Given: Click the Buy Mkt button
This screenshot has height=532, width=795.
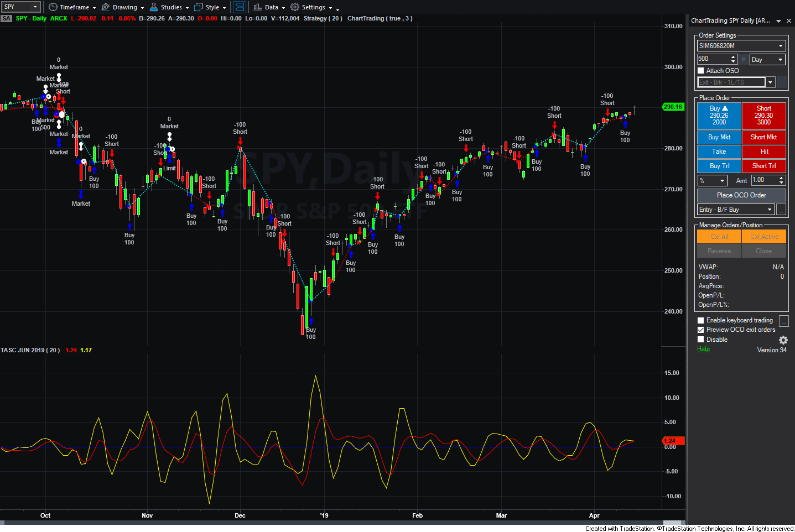Looking at the screenshot, I should click(x=719, y=137).
